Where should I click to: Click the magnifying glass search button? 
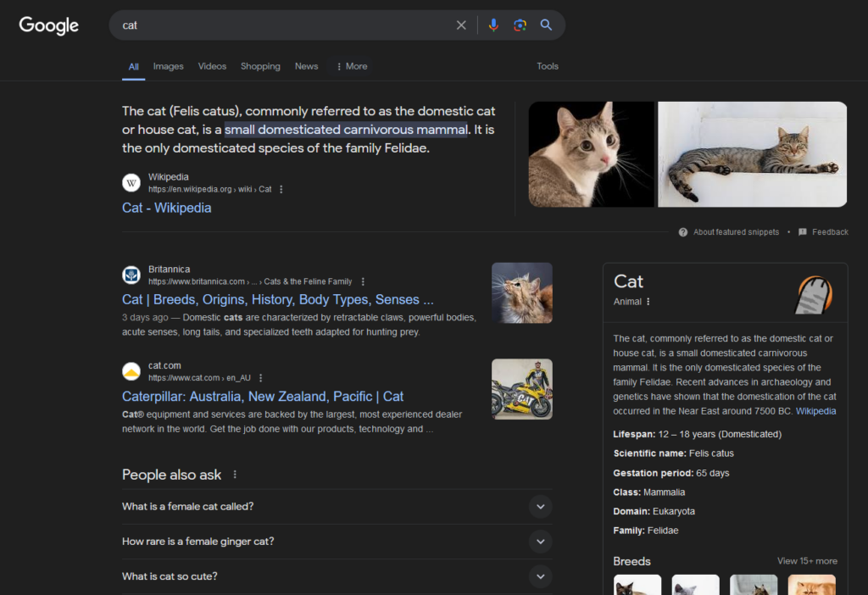pyautogui.click(x=547, y=25)
